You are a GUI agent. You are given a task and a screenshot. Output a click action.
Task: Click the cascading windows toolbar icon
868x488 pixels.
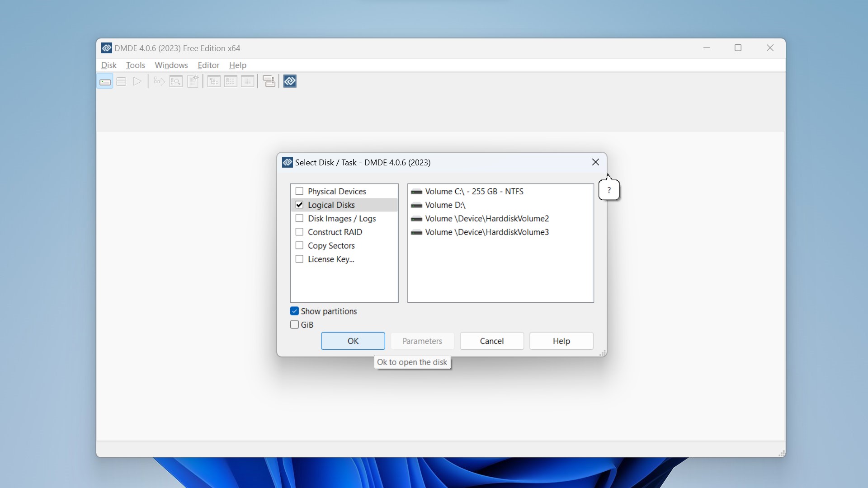coord(269,82)
